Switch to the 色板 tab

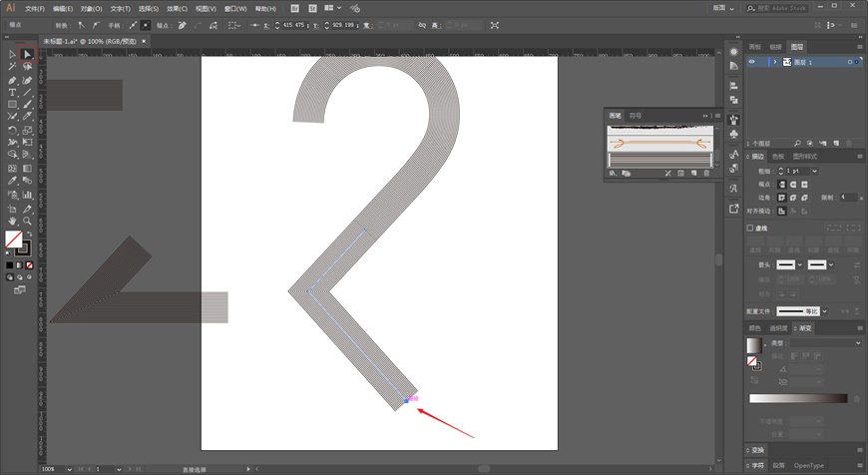(778, 157)
